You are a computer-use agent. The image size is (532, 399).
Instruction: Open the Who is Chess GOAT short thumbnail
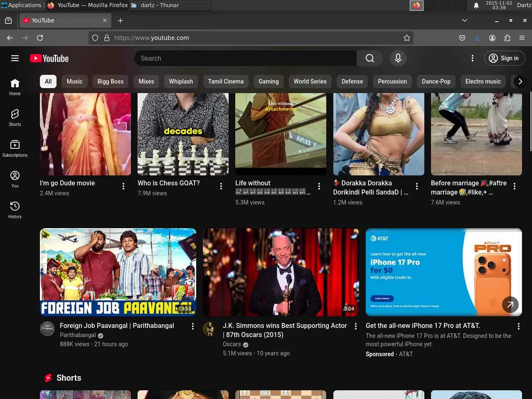pos(183,134)
